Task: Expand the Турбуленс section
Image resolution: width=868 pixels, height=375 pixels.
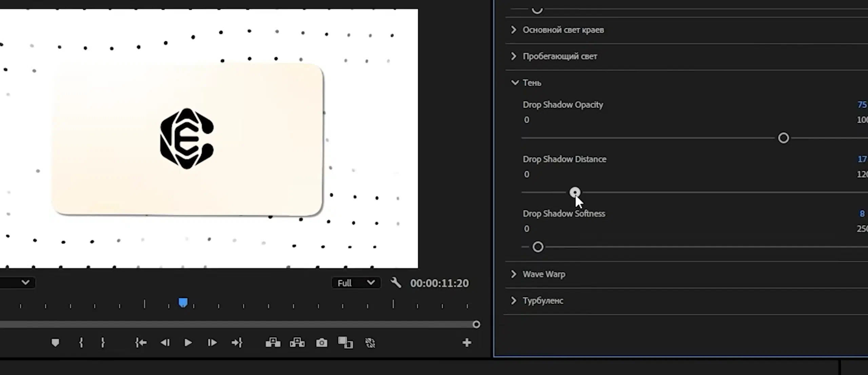Action: click(x=514, y=300)
